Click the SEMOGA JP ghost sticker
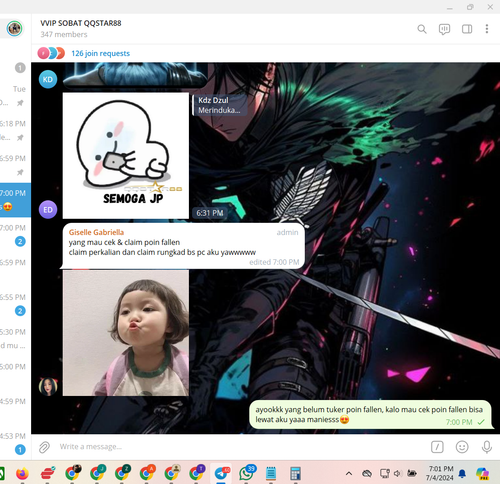500x484 pixels. 126,156
